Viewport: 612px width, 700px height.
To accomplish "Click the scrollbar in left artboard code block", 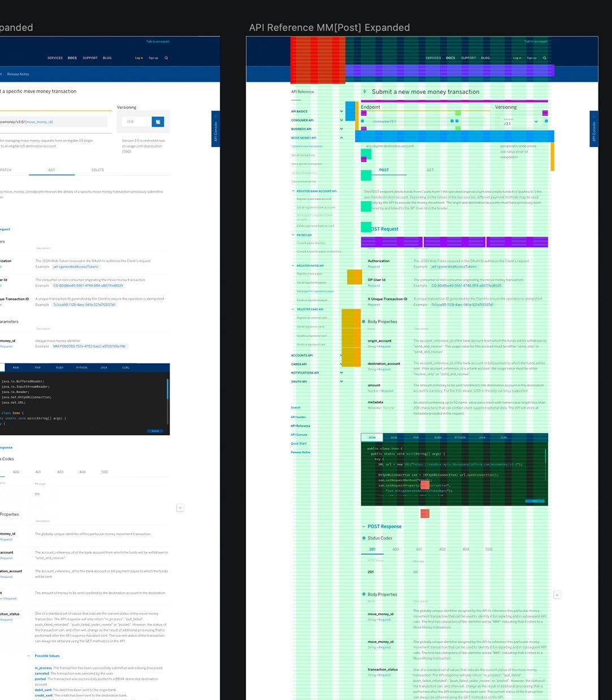I will coord(167,389).
